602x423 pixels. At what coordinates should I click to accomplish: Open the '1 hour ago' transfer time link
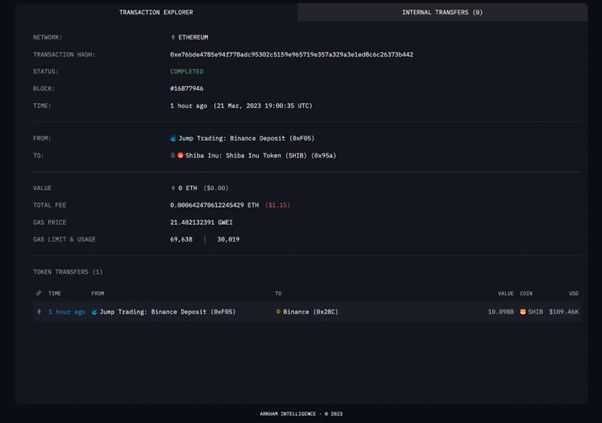(67, 312)
